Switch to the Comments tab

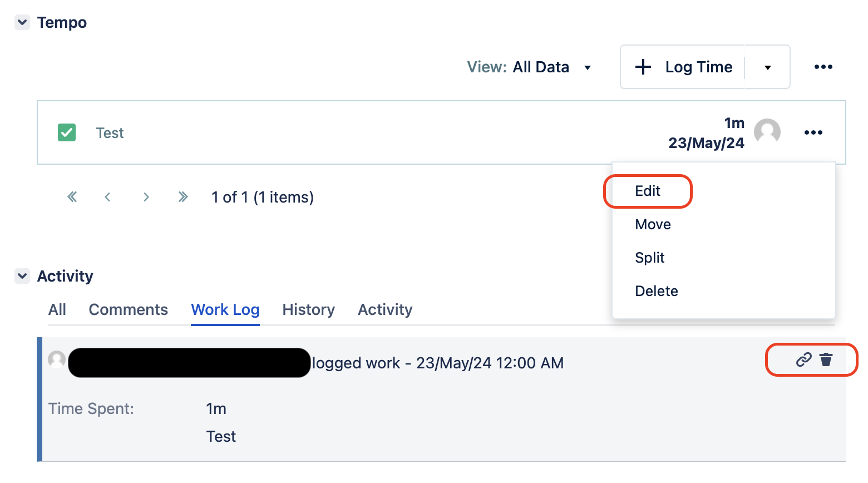coord(128,309)
